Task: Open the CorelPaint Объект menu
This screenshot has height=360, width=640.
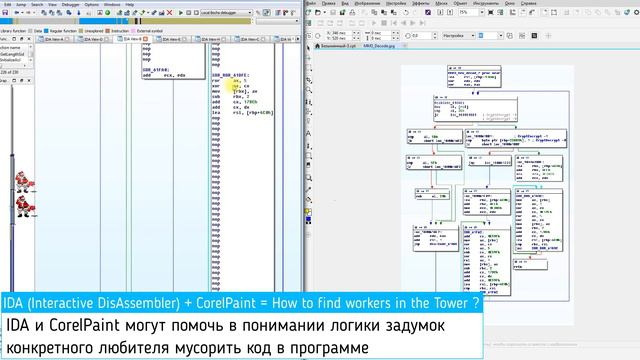Action: pyautogui.click(x=460, y=3)
